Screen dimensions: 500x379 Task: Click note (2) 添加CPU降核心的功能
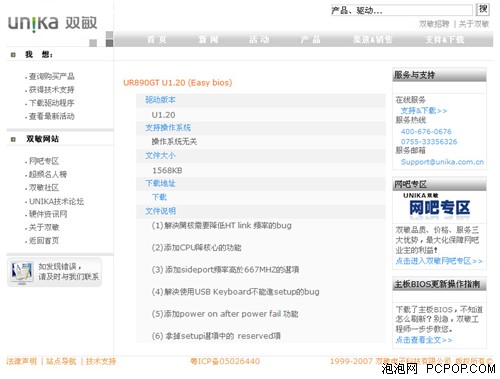coord(196,248)
